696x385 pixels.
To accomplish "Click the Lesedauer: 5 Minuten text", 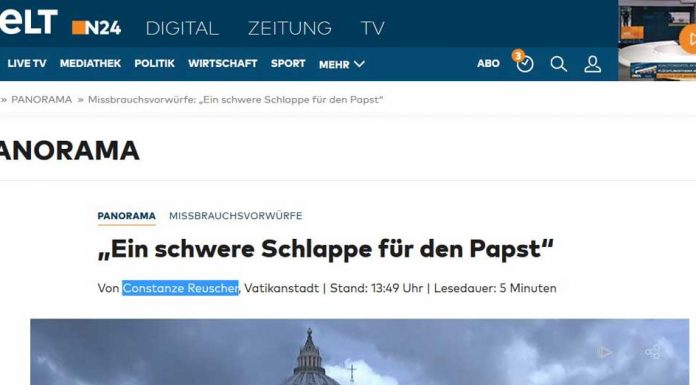I will coord(495,288).
